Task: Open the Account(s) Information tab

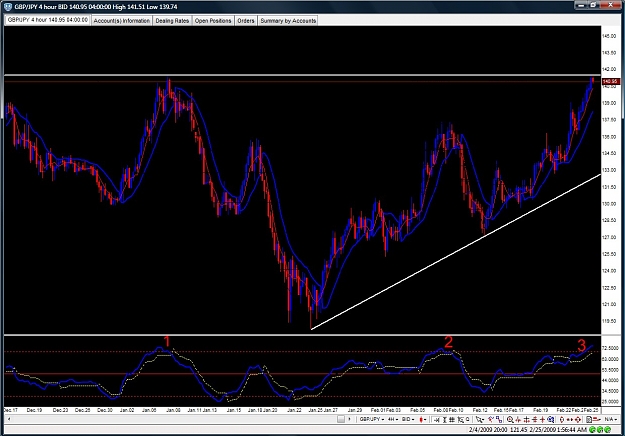Action: coord(122,21)
